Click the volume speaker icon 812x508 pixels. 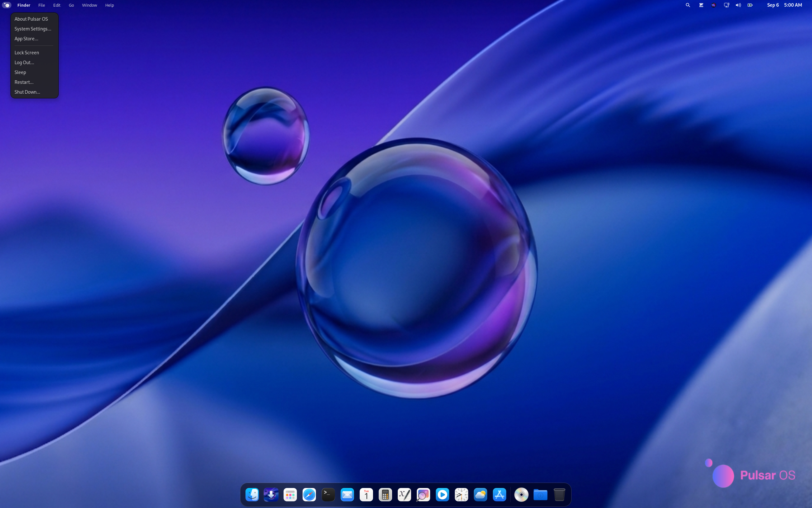point(738,5)
